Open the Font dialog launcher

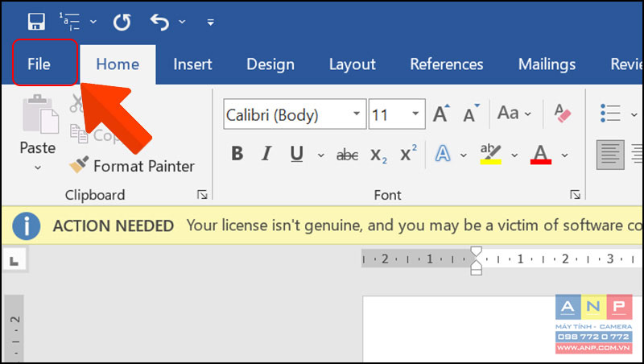pyautogui.click(x=575, y=194)
